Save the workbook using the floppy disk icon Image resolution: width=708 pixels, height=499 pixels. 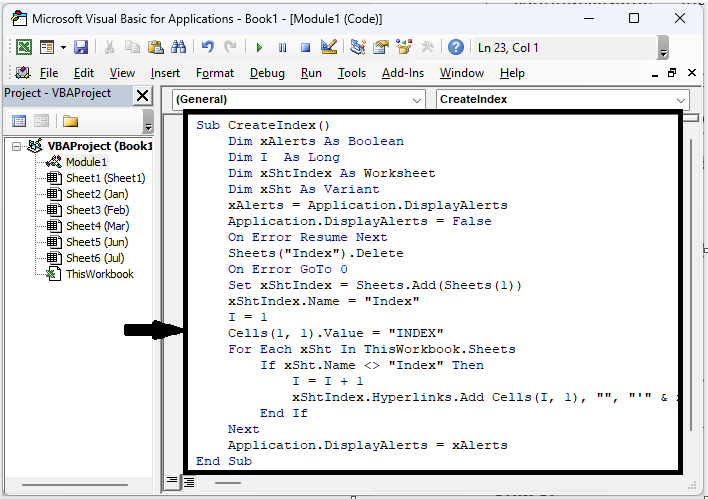[x=81, y=47]
